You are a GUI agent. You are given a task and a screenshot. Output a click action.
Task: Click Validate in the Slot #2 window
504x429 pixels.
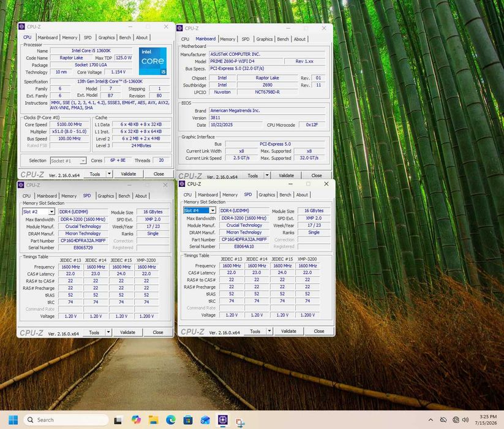point(127,332)
